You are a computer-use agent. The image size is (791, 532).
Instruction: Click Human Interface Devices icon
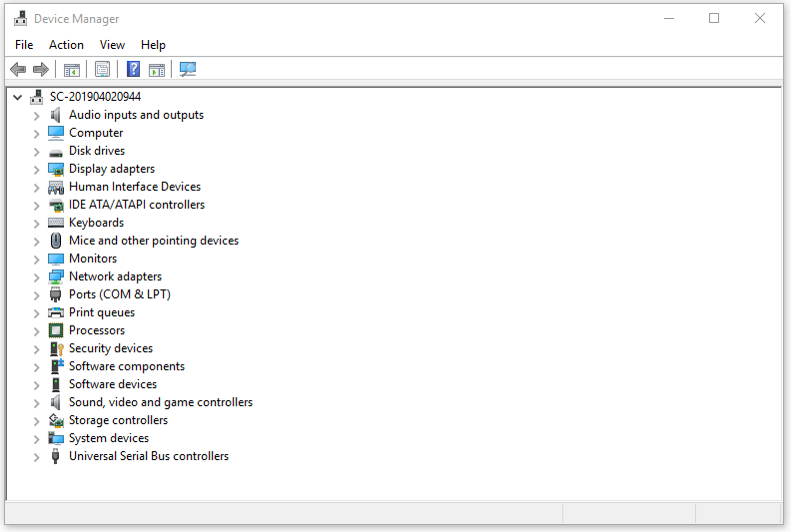[x=56, y=187]
